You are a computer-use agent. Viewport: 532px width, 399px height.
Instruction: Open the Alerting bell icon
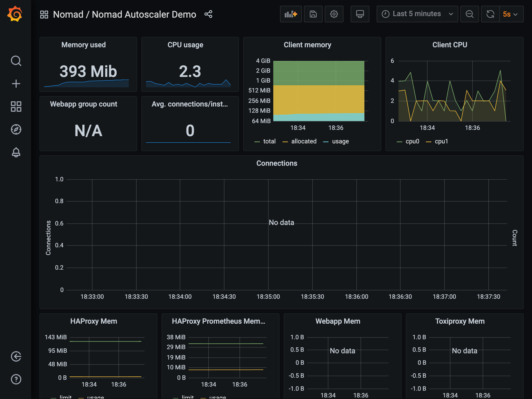(16, 152)
